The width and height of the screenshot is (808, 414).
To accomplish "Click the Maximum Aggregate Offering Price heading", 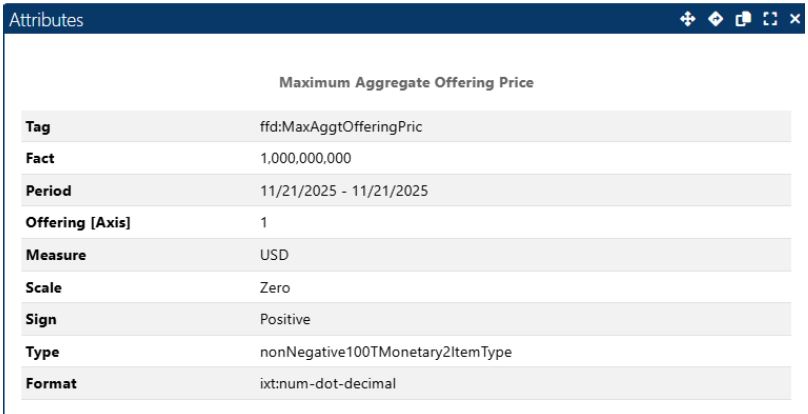I will (404, 83).
